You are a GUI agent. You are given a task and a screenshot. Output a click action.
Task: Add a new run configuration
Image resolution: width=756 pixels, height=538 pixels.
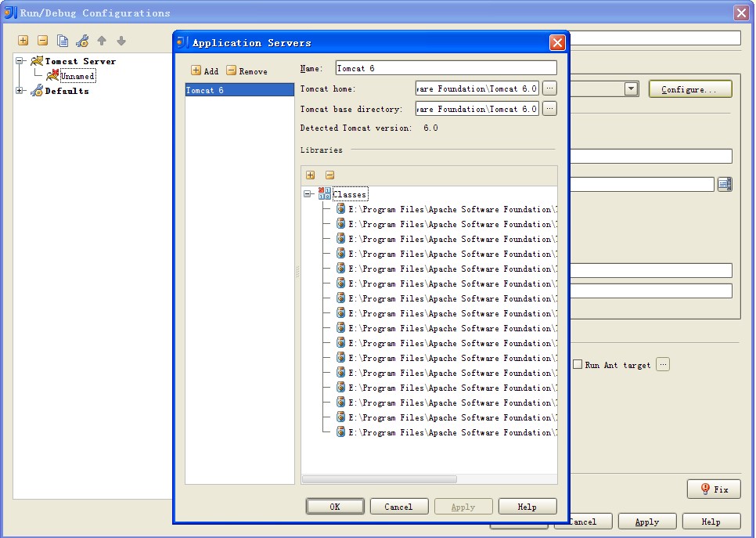point(23,40)
